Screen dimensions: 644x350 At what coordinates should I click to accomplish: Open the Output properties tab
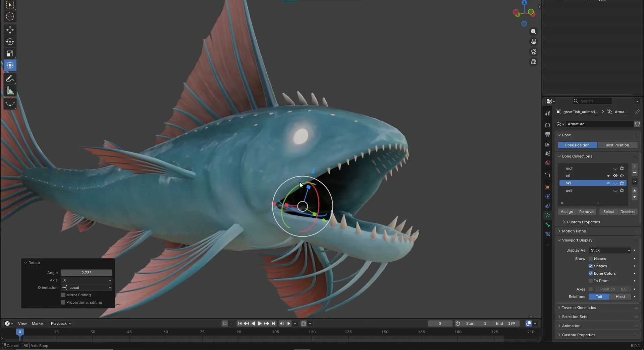coord(548,135)
